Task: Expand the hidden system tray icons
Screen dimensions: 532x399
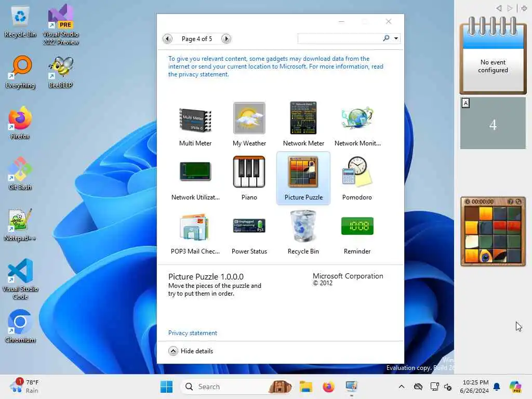Action: coord(402,387)
